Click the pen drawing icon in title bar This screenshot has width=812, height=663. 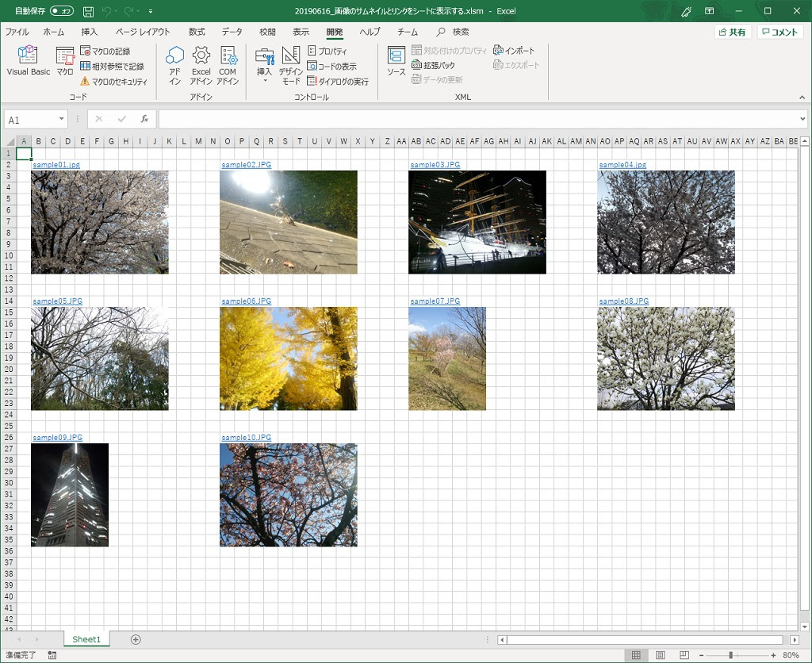click(686, 11)
